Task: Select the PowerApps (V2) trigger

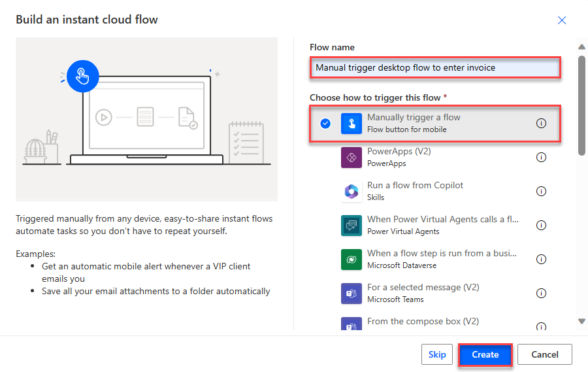Action: [x=435, y=158]
